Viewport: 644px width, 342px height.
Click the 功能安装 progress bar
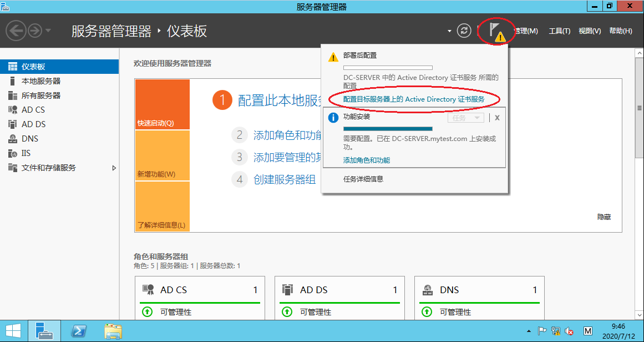388,129
